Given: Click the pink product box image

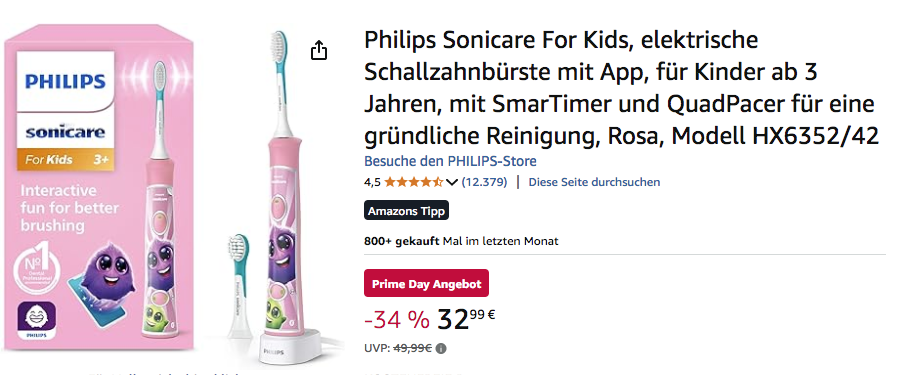Looking at the screenshot, I should pyautogui.click(x=99, y=187).
